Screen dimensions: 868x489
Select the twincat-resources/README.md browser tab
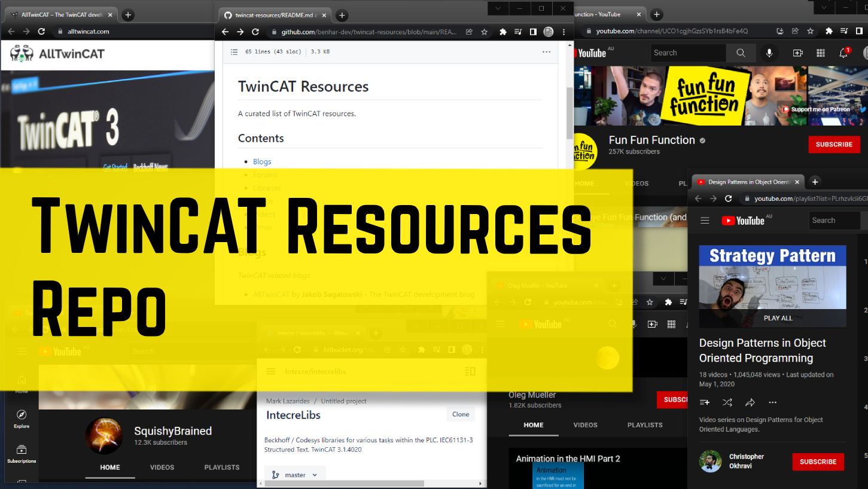pyautogui.click(x=275, y=15)
